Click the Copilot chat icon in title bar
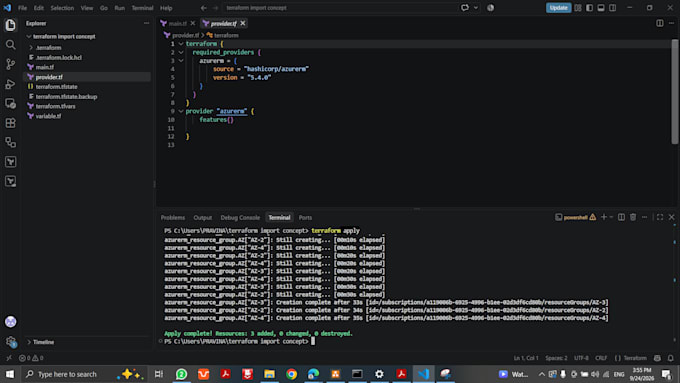680x383 pixels. pos(465,8)
